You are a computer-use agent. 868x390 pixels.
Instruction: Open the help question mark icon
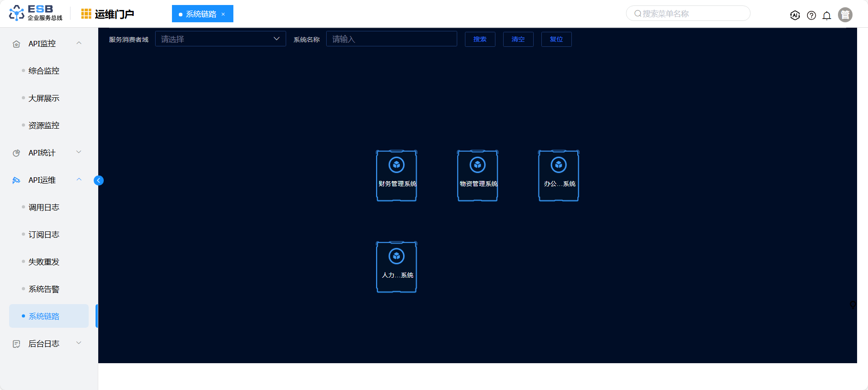point(811,15)
